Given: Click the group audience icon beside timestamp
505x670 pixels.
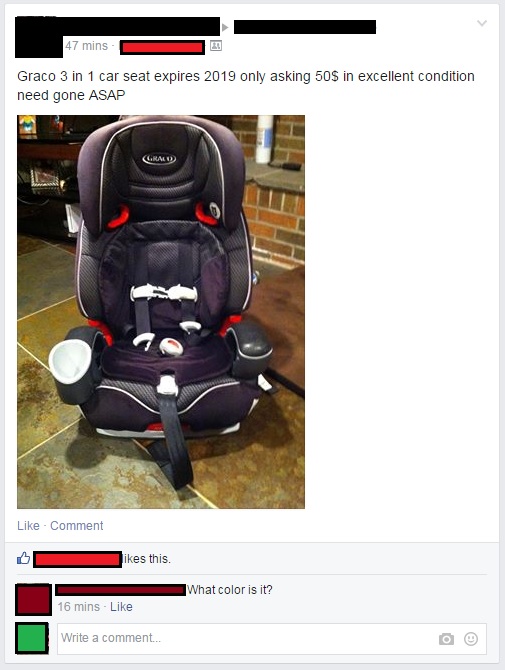Looking at the screenshot, I should [216, 46].
